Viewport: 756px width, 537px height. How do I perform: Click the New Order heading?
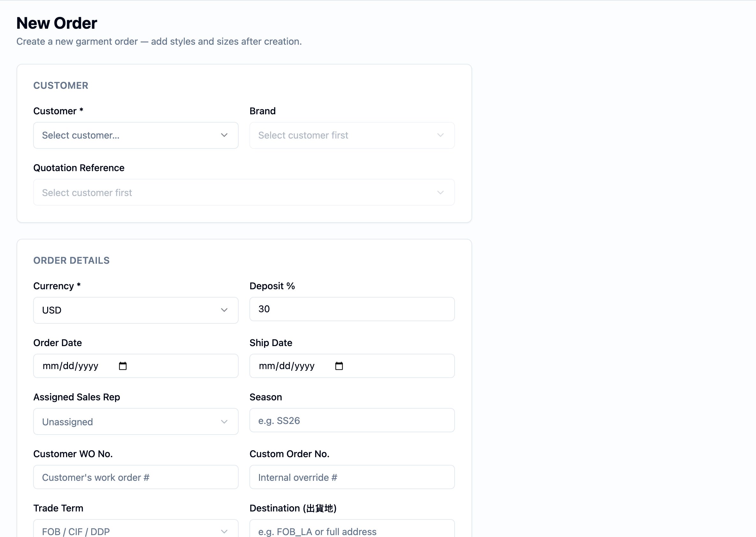57,23
